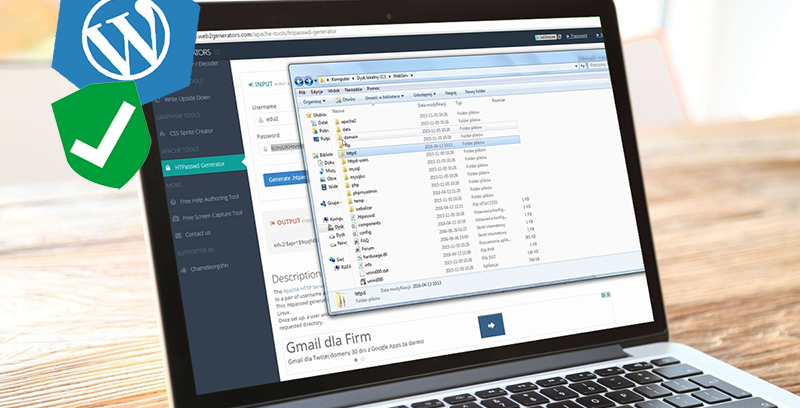Select the .htpasswd file
This screenshot has width=800, height=408.
click(x=362, y=216)
